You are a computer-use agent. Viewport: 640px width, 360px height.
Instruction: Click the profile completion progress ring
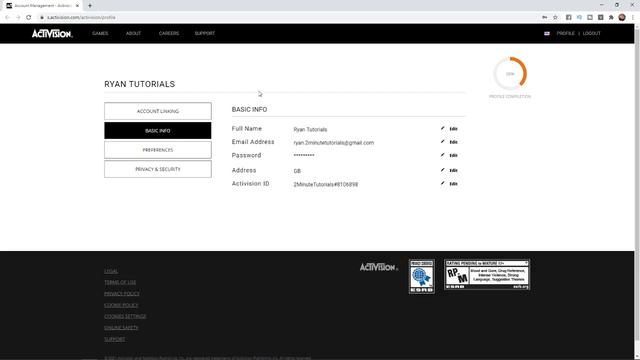(x=510, y=73)
